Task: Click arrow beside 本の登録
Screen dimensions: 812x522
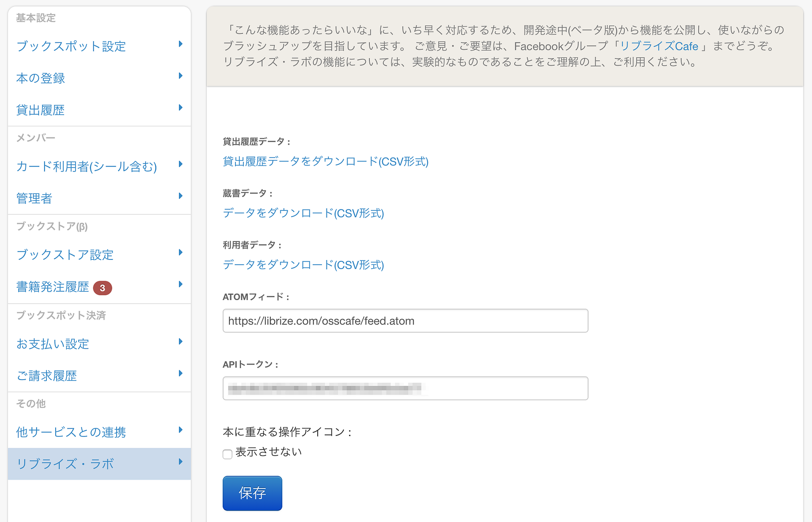Action: click(181, 76)
